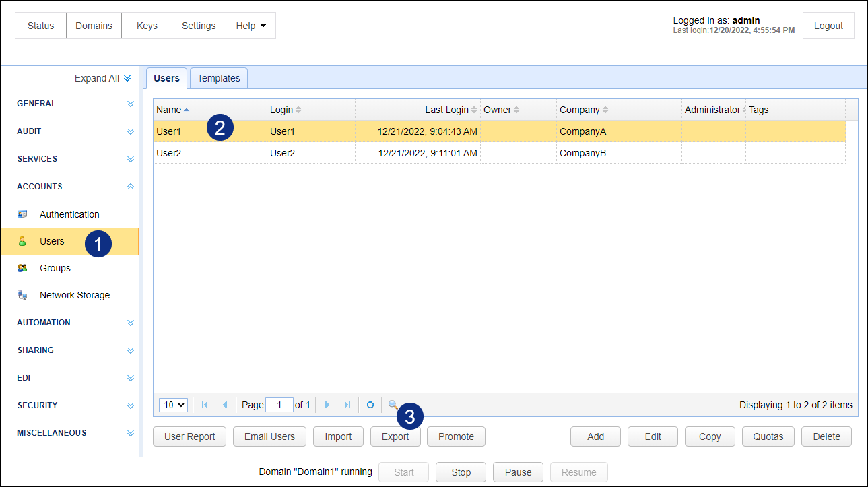Expand the AUDIT section
This screenshot has width=868, height=487.
[x=131, y=131]
